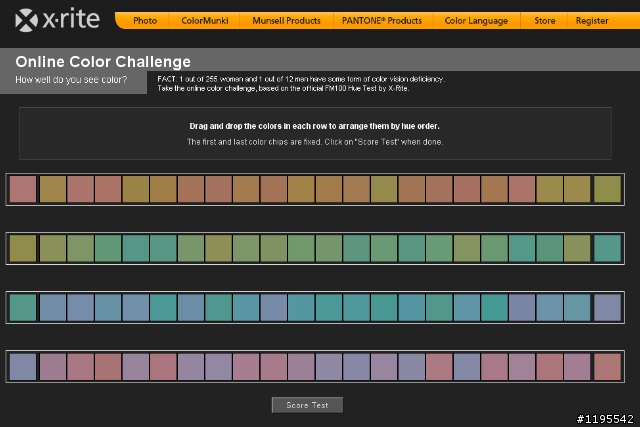The image size is (640, 427).
Task: Pick the tan chip next to top row's first pink chip
Action: 53,189
